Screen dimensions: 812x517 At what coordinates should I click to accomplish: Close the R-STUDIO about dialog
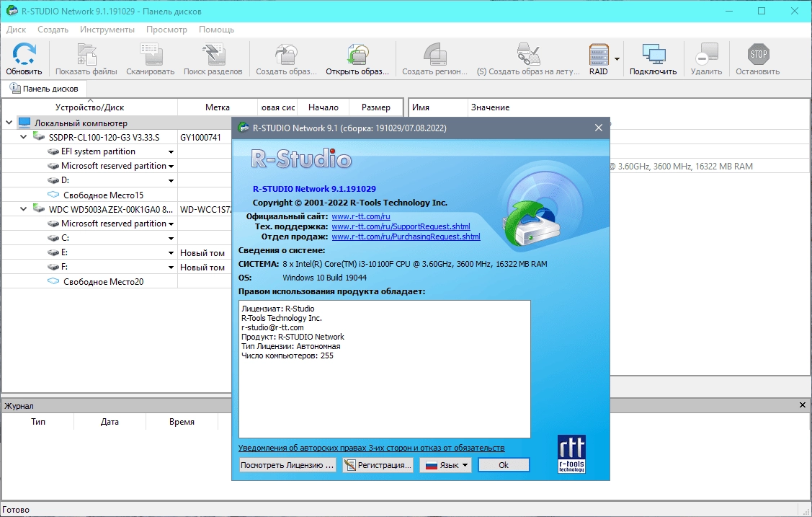coord(599,128)
